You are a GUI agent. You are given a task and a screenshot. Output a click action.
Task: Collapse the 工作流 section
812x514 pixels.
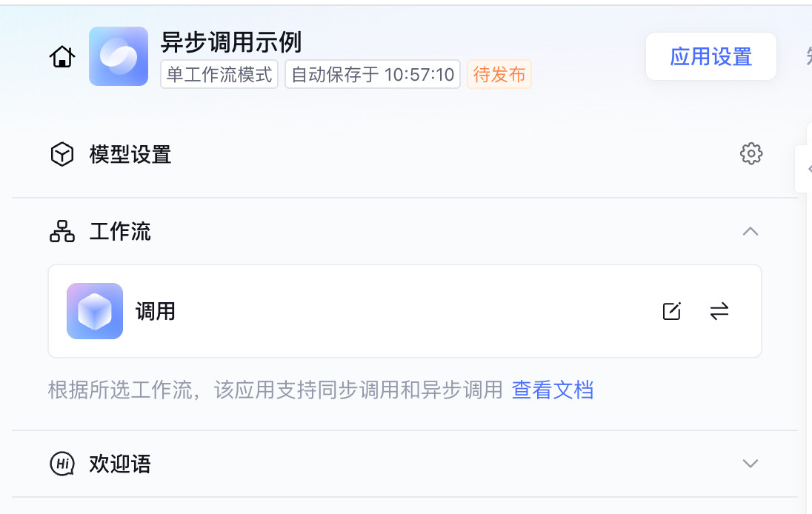click(751, 231)
